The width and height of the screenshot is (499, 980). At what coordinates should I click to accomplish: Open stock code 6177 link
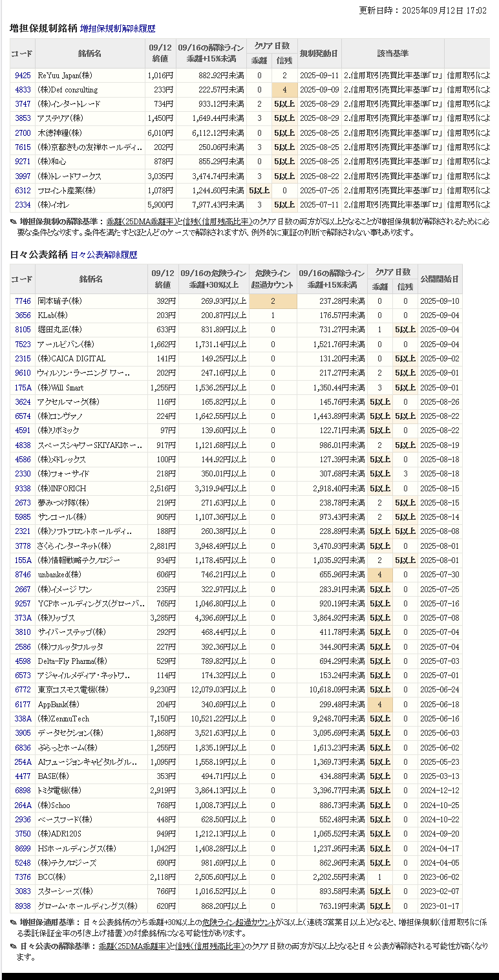pyautogui.click(x=23, y=705)
